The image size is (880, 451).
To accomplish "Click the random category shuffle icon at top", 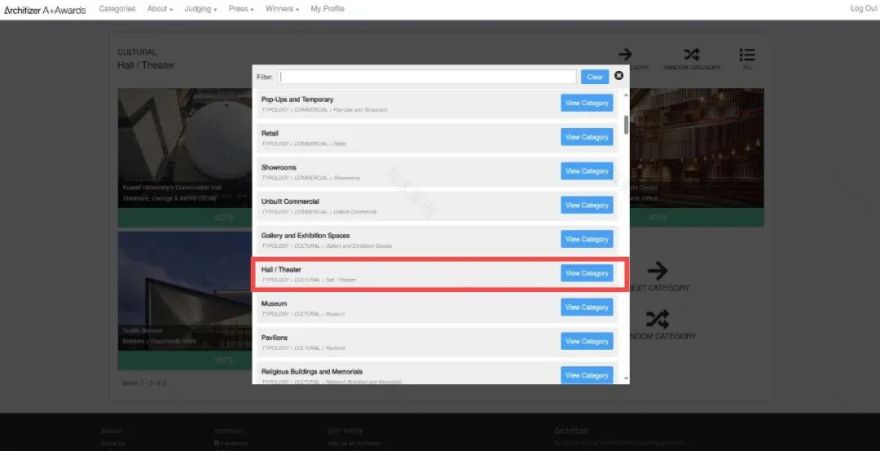I will [x=691, y=54].
